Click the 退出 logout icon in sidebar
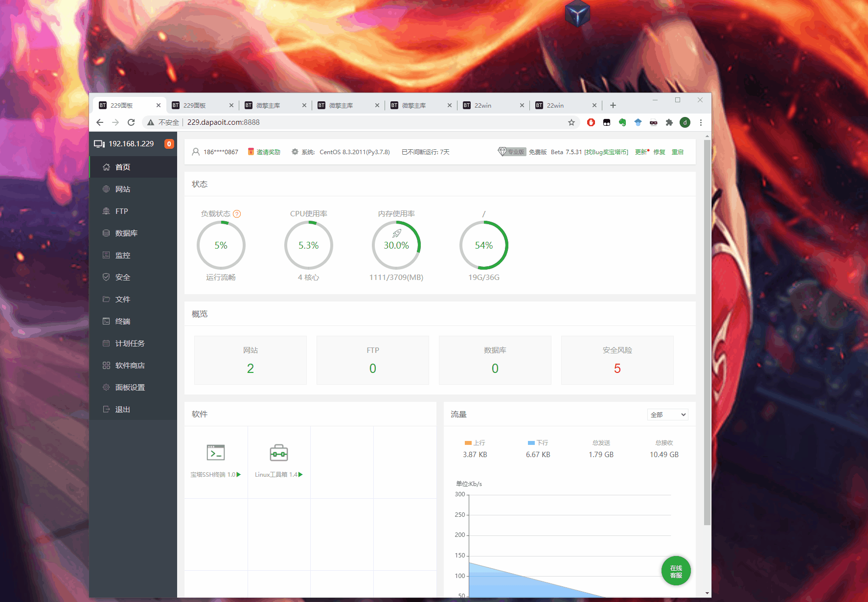868x602 pixels. point(106,409)
